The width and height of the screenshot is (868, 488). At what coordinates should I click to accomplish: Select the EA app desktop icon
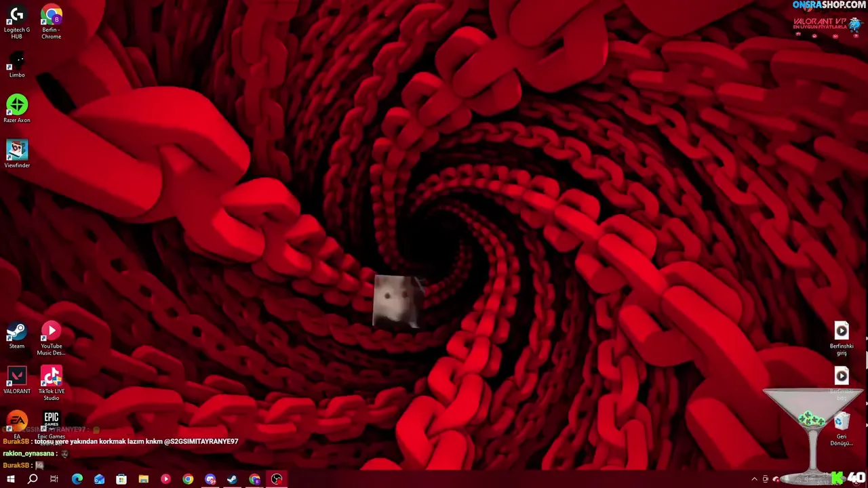coord(17,424)
